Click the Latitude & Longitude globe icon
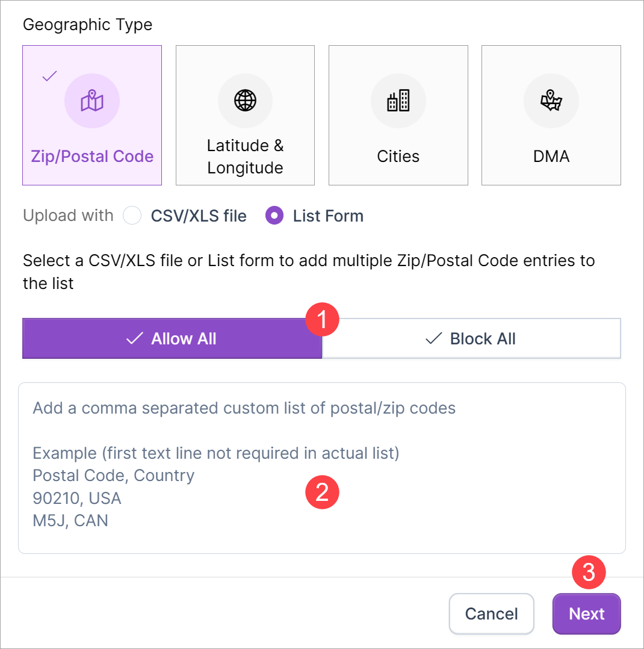 pyautogui.click(x=245, y=101)
